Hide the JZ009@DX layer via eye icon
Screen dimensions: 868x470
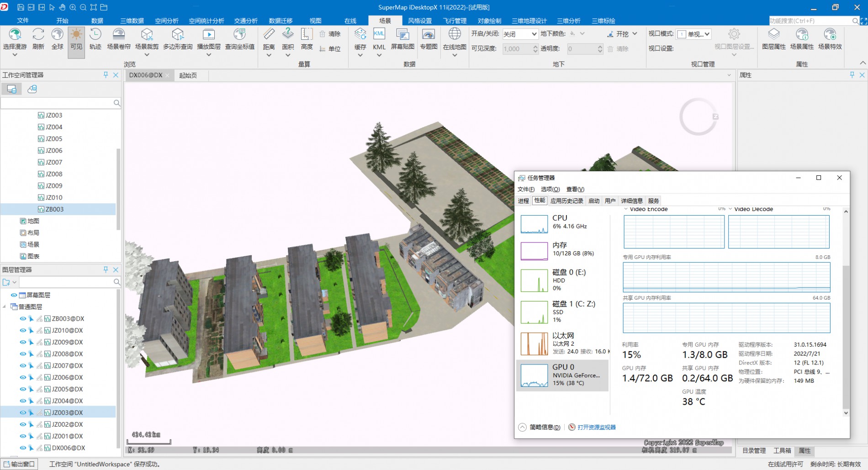[x=22, y=342]
